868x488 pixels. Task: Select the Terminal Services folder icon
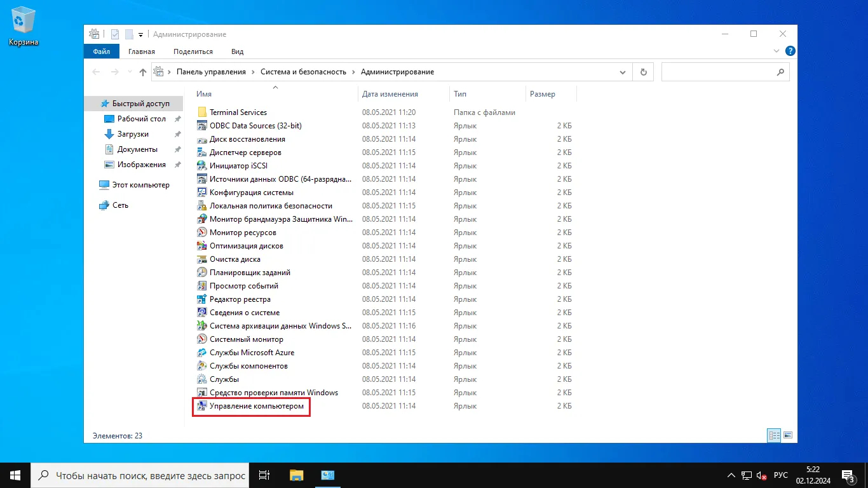202,112
